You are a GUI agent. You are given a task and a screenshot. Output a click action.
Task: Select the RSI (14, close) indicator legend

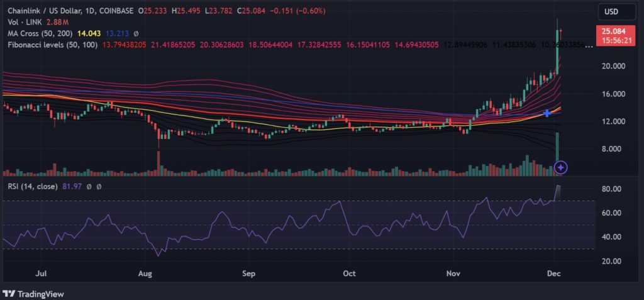[x=33, y=187]
